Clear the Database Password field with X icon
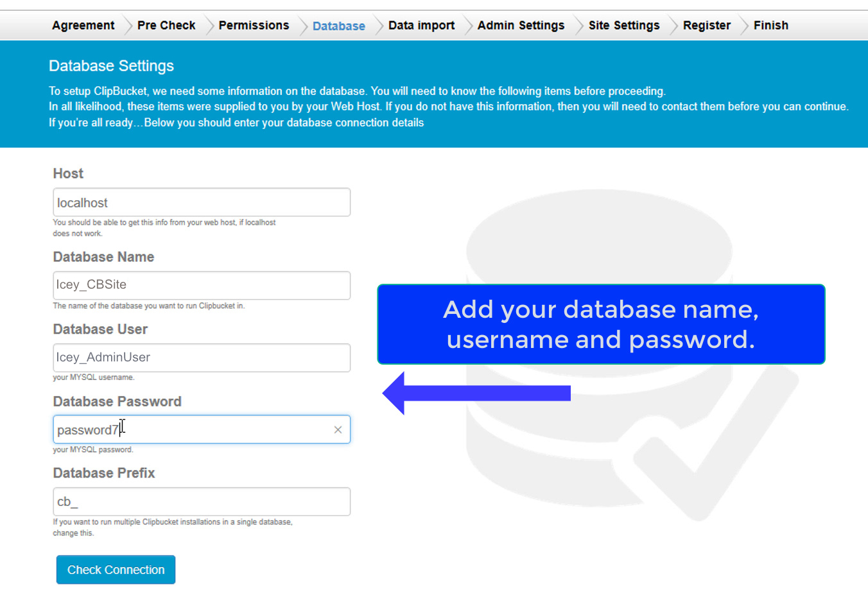 pos(338,429)
